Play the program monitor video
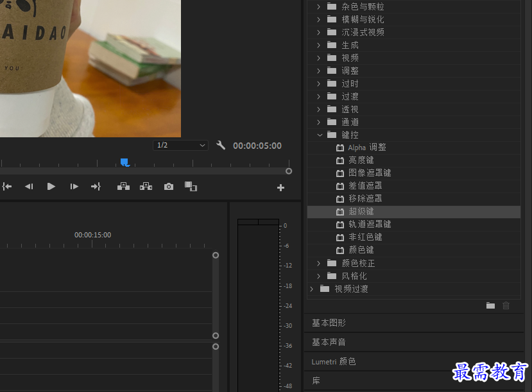This screenshot has width=532, height=392. 51,187
